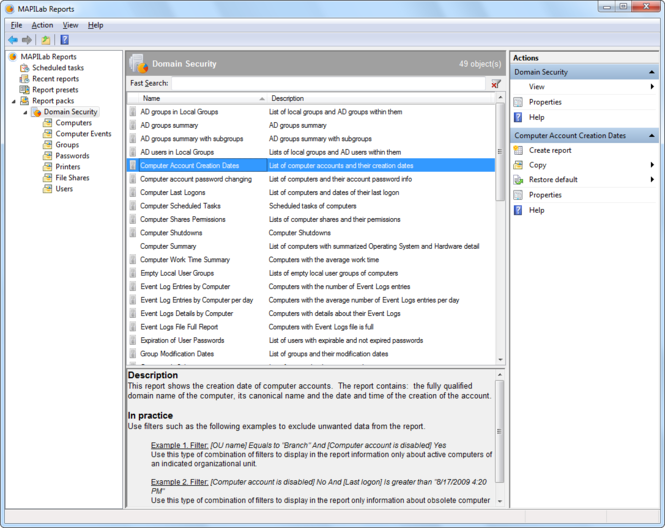Click the Recent reports tree icon
Viewport: 665px width, 528px height.
25,79
